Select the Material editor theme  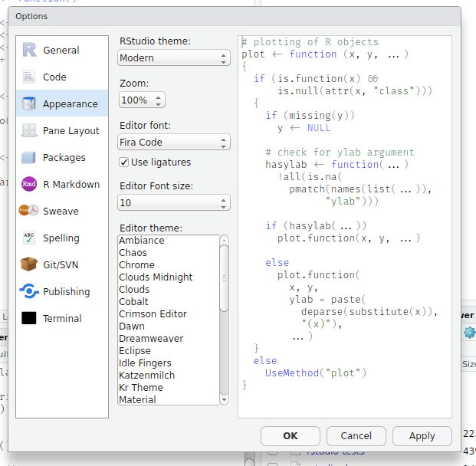[169, 399]
